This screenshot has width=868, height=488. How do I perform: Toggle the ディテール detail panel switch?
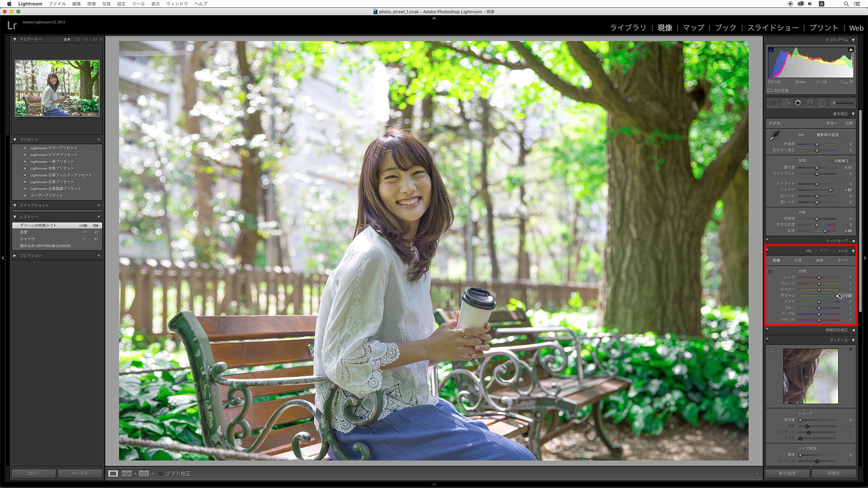[767, 339]
